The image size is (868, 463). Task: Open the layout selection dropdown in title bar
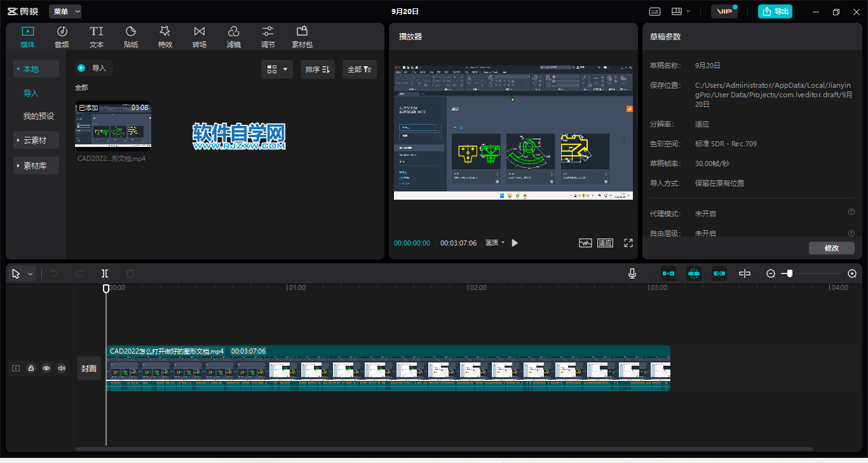pos(681,11)
